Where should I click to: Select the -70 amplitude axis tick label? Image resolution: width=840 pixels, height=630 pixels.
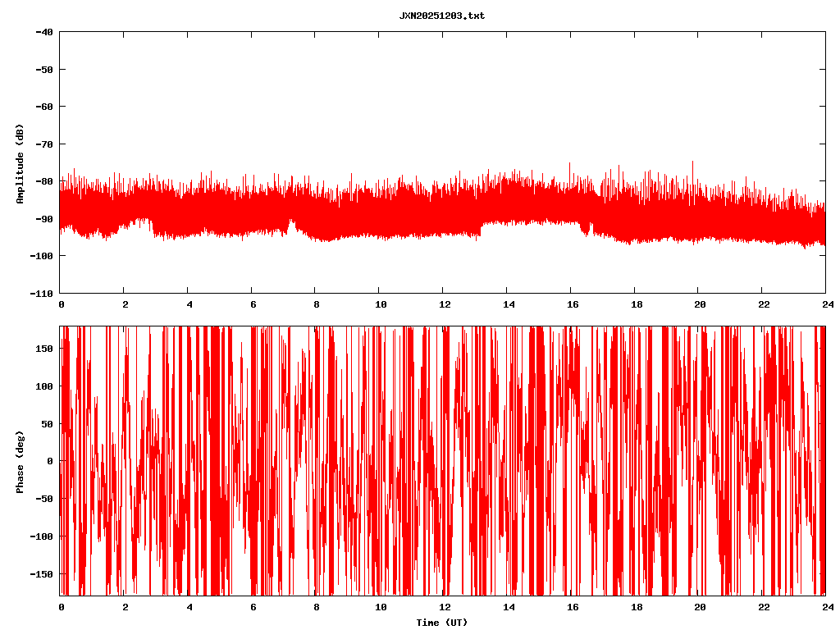tap(44, 144)
